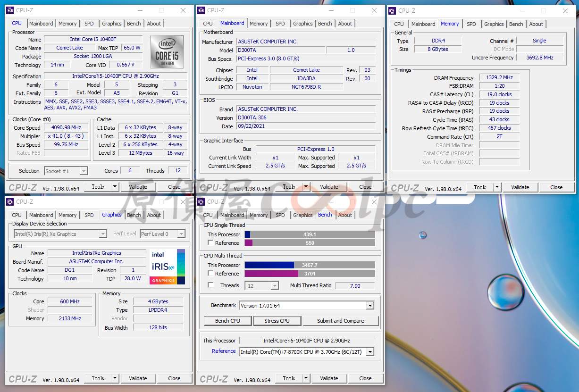Open the SPD tab in the Graphics window

[89, 215]
